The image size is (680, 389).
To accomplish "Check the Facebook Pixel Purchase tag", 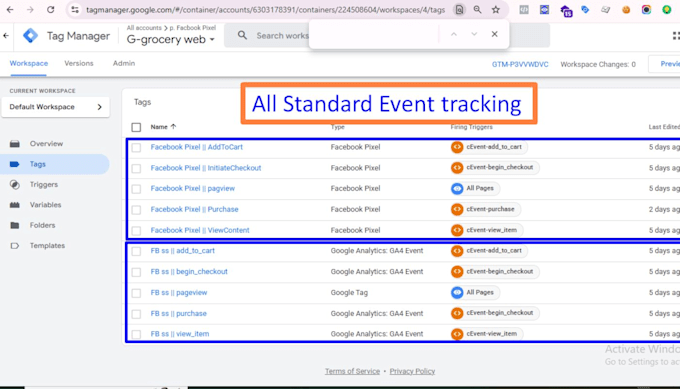I will pyautogui.click(x=136, y=210).
